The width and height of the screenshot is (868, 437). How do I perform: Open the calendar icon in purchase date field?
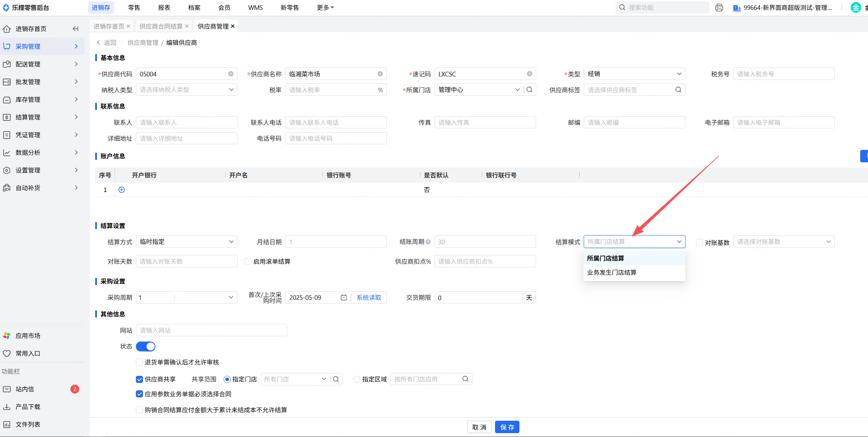click(x=344, y=297)
